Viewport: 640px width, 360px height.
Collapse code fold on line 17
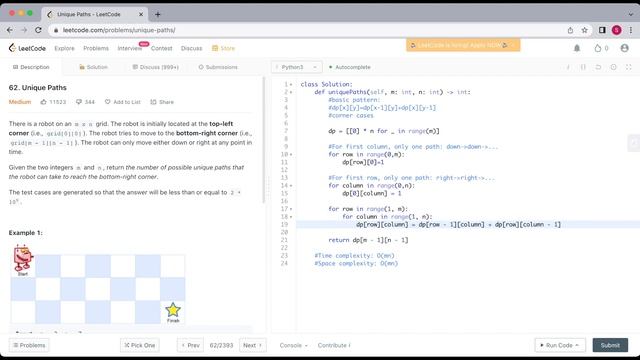pos(291,209)
